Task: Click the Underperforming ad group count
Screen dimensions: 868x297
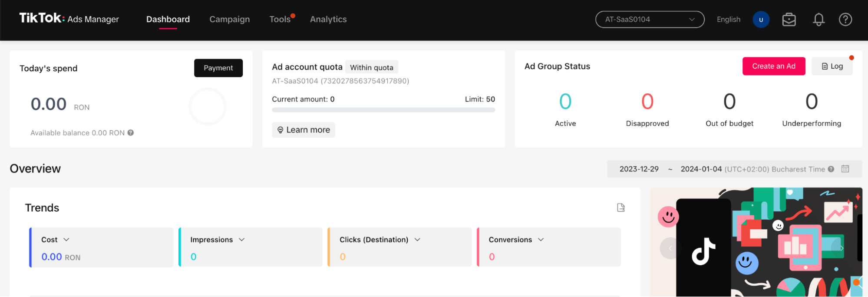Action: 812,102
